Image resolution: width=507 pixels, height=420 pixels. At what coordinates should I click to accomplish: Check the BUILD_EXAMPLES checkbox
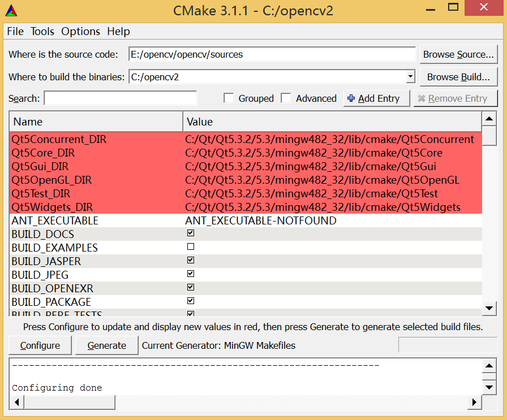(191, 247)
